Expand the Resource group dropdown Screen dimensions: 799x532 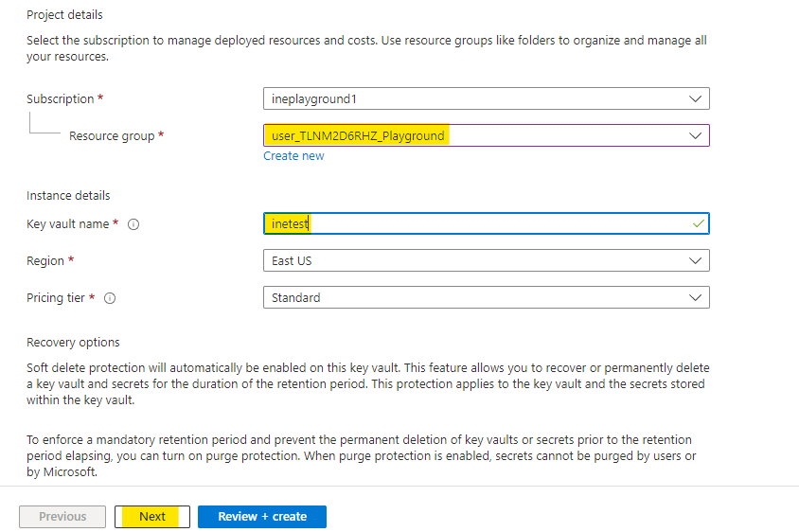486,135
